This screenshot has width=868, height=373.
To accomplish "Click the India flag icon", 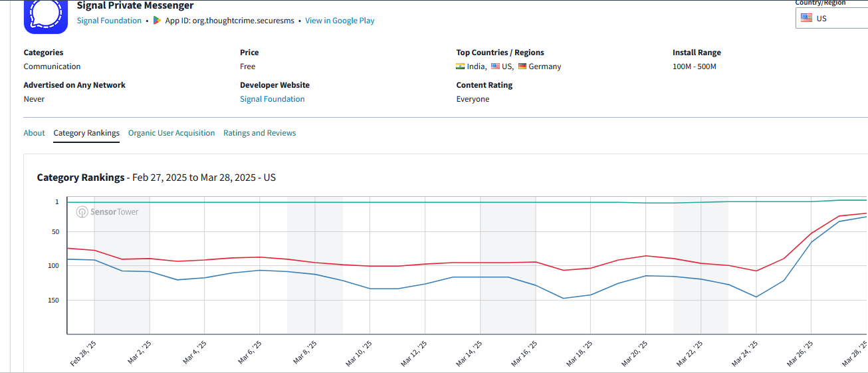I will click(x=460, y=66).
